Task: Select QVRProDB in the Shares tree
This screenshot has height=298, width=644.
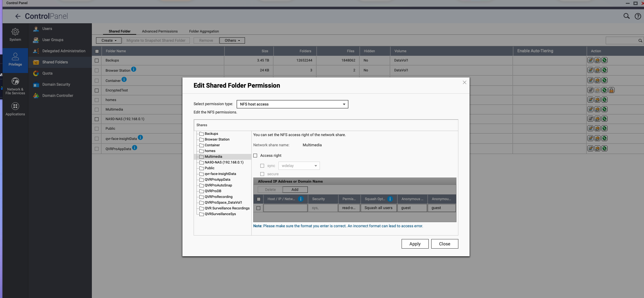Action: tap(213, 191)
